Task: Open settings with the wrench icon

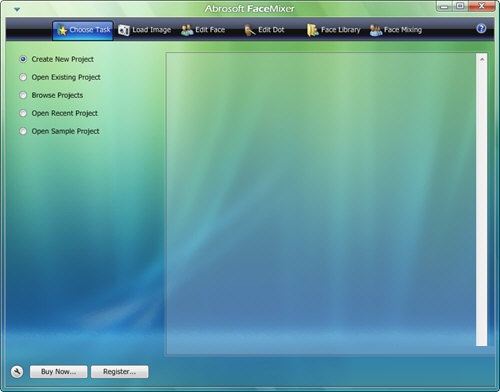Action: coord(17,372)
